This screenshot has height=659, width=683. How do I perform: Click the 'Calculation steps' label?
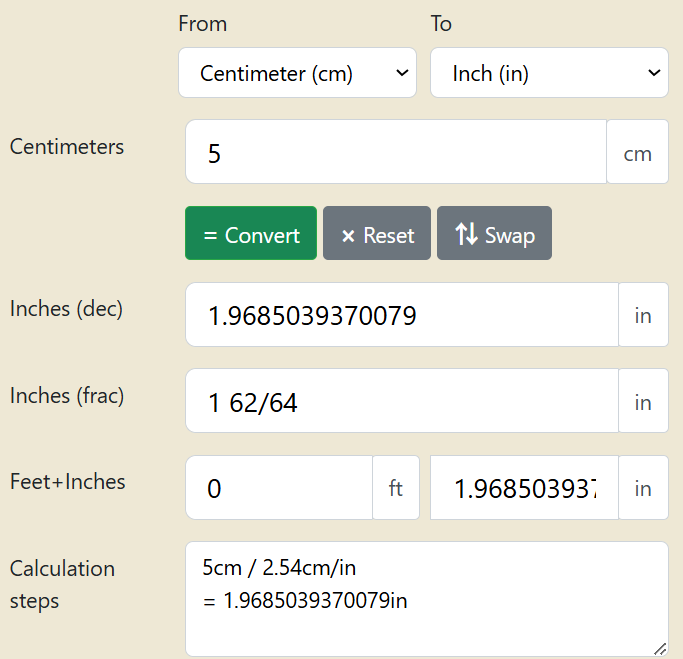pos(62,585)
